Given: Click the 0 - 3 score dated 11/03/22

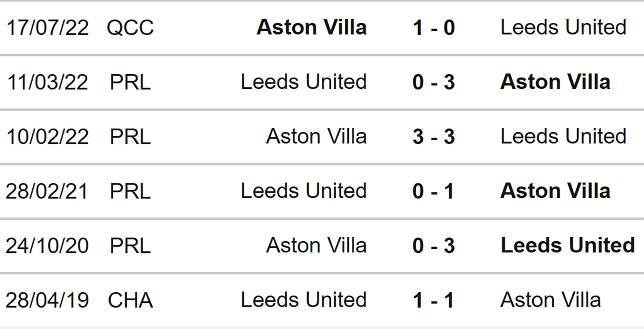Looking at the screenshot, I should 433,82.
